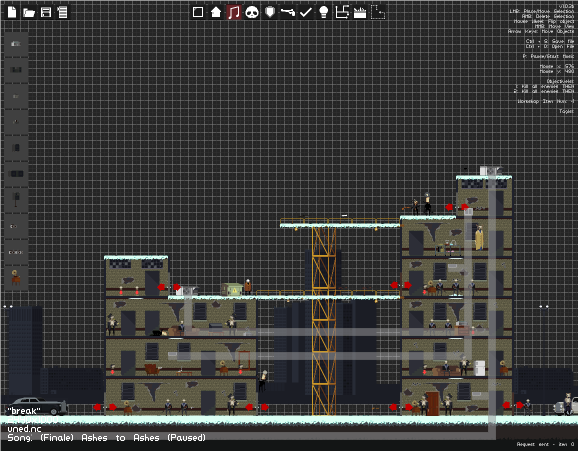Screen dimensions: 578x451
Task: Pick the first small white object in palette
Action: point(16,44)
